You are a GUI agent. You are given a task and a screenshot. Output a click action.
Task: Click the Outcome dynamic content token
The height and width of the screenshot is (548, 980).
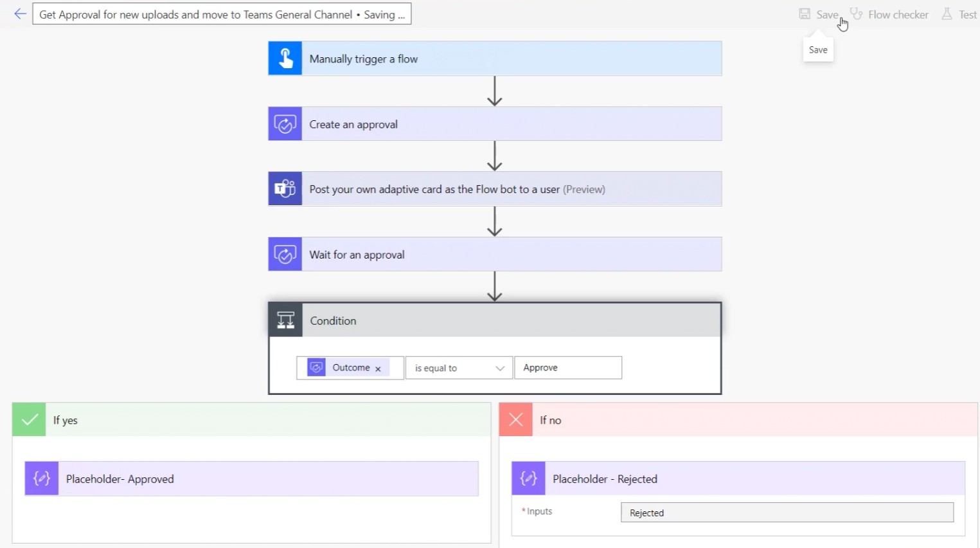348,367
